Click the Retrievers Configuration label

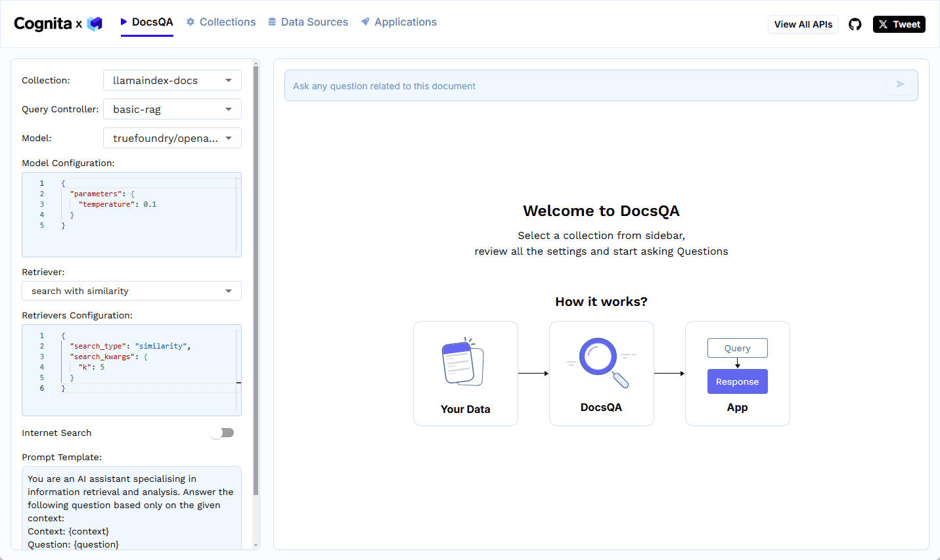(x=77, y=315)
